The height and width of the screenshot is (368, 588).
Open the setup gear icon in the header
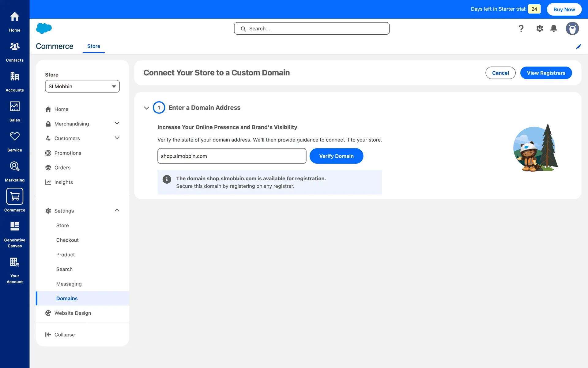(540, 29)
